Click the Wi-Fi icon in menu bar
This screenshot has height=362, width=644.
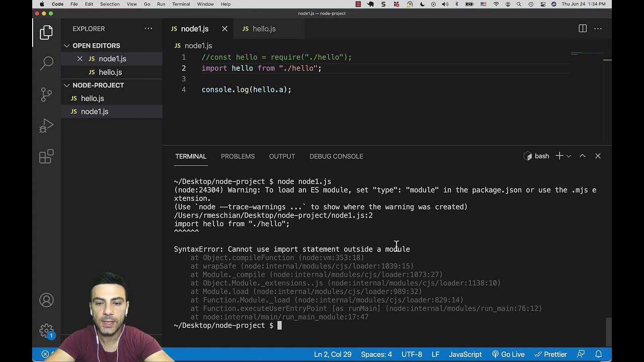point(496,4)
